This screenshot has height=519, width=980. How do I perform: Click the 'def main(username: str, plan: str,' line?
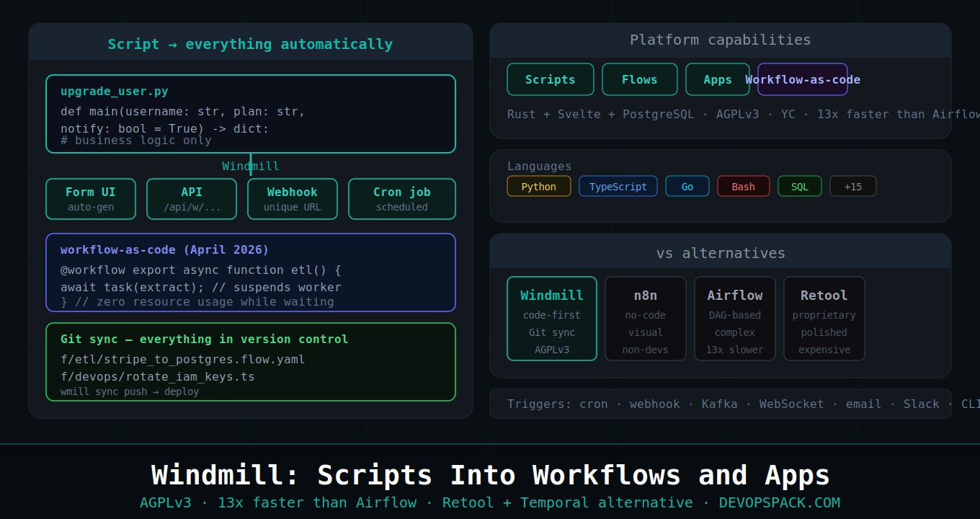pos(183,112)
